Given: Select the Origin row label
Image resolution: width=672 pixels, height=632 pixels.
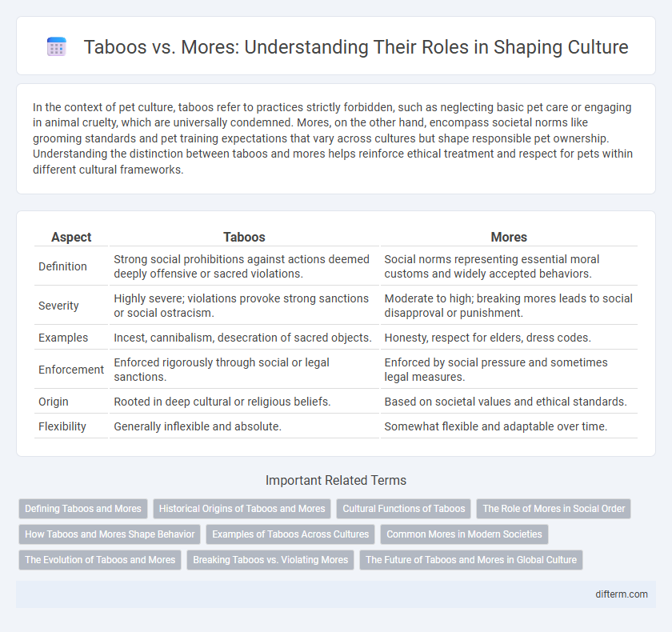Looking at the screenshot, I should [53, 402].
